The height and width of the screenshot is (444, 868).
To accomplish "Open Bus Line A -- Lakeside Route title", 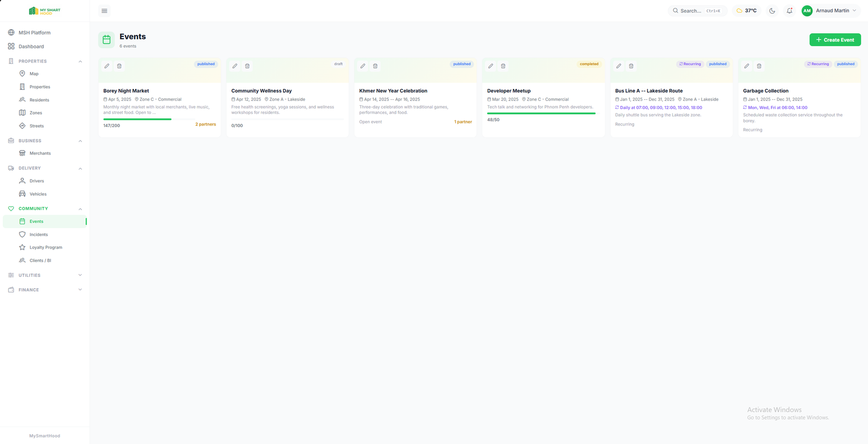I will pyautogui.click(x=649, y=91).
